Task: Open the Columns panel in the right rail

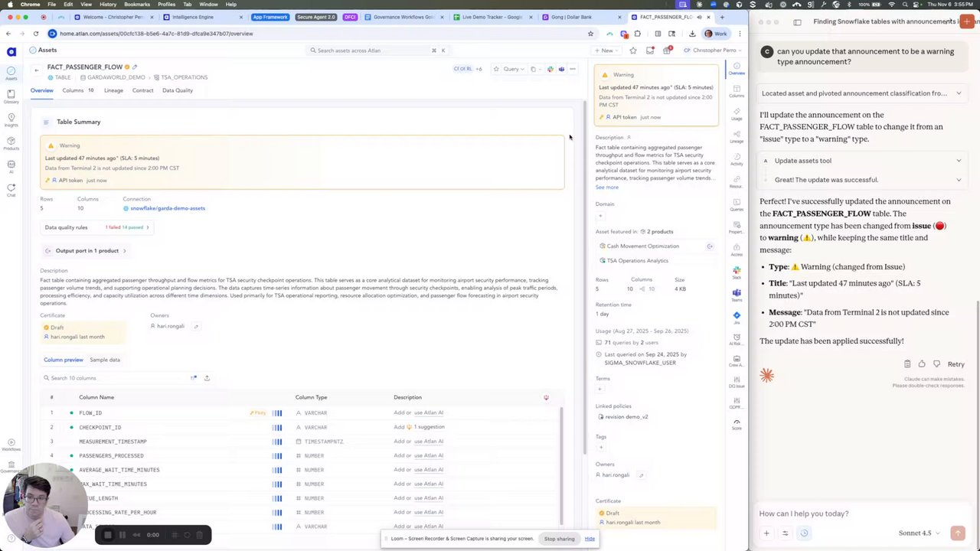Action: 737,91
